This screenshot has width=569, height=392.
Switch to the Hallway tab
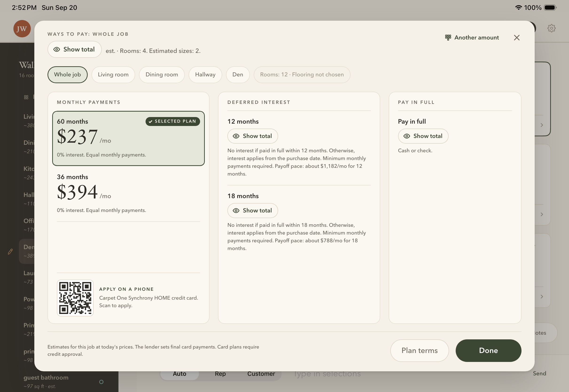point(205,75)
